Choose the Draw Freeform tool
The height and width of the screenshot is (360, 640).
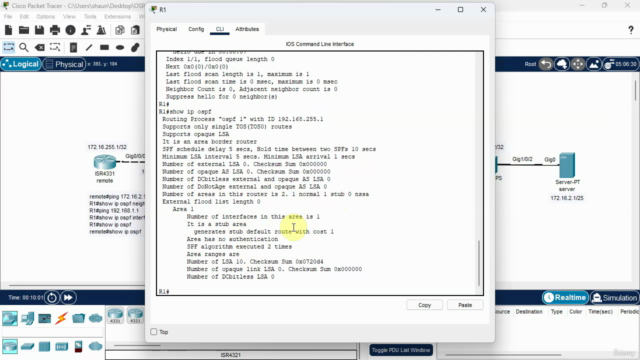tap(135, 47)
